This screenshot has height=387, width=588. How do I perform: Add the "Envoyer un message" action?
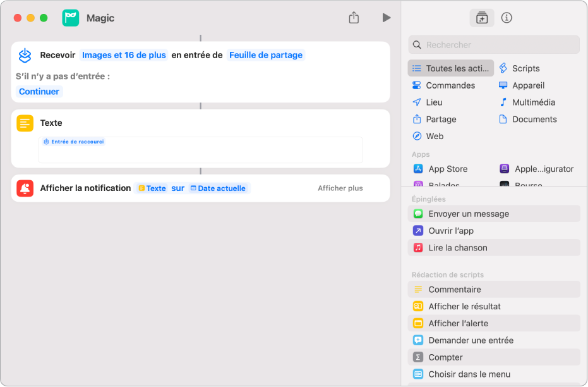coord(493,214)
